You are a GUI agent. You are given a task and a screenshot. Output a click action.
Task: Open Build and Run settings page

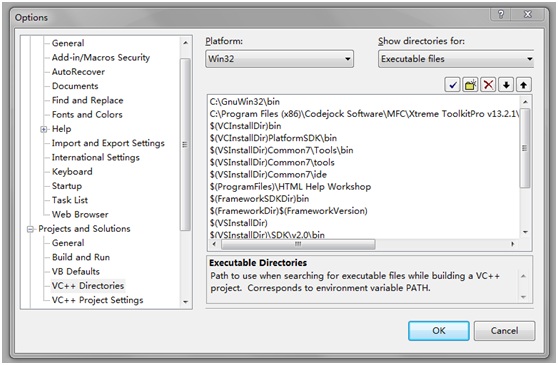(81, 257)
